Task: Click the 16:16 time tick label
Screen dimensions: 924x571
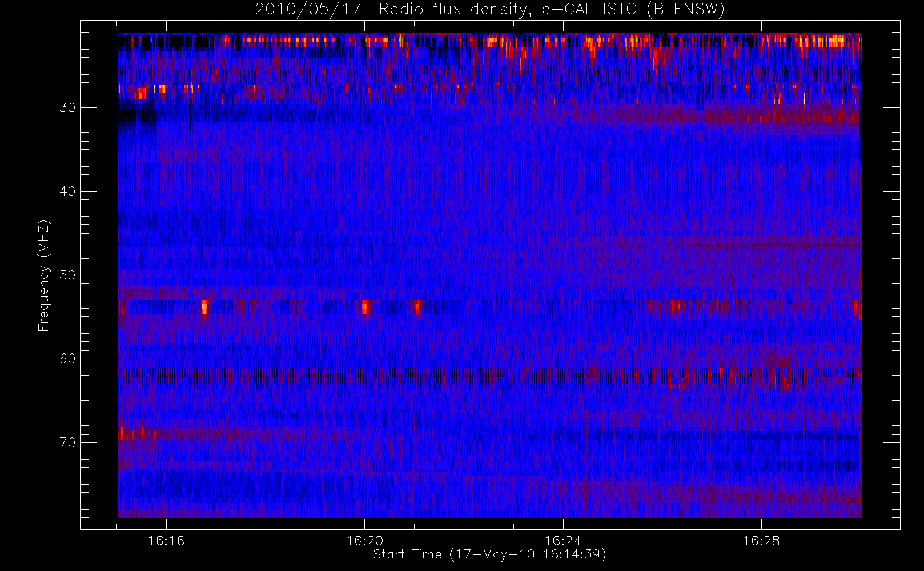Action: tap(166, 541)
